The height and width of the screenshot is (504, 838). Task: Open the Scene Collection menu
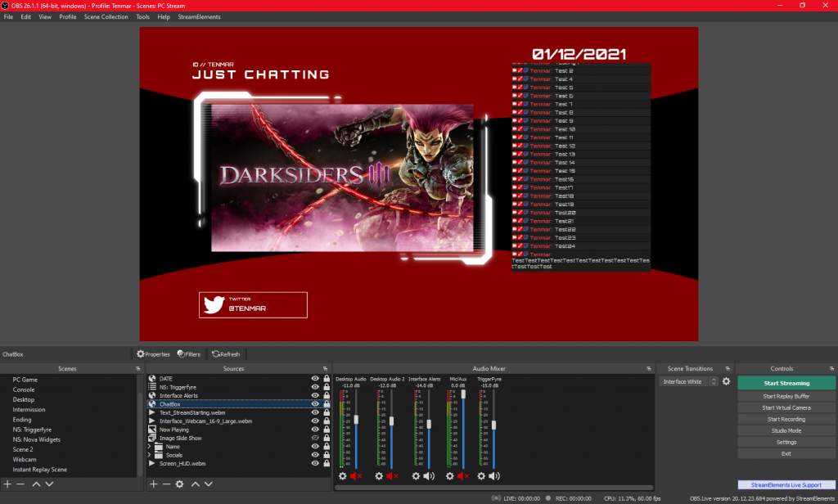[x=106, y=16]
